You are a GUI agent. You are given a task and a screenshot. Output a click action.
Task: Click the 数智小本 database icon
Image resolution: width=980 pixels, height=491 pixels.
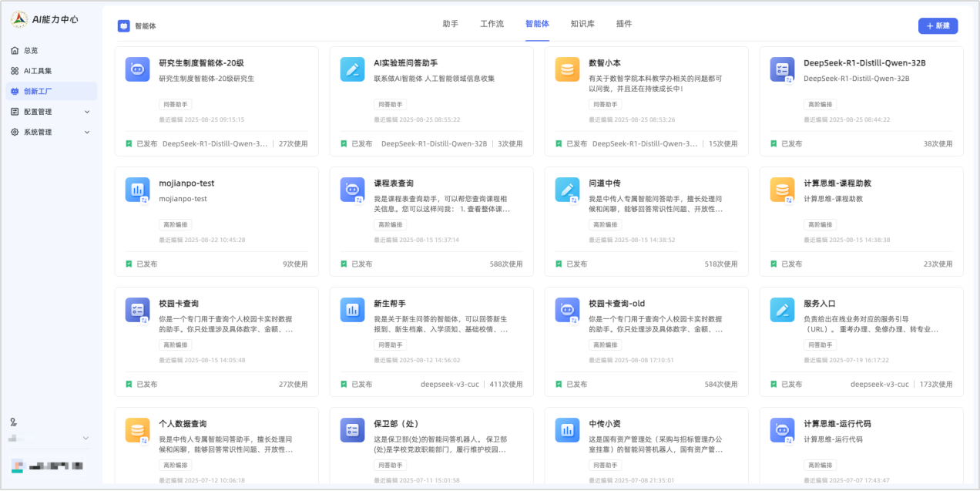(x=567, y=69)
